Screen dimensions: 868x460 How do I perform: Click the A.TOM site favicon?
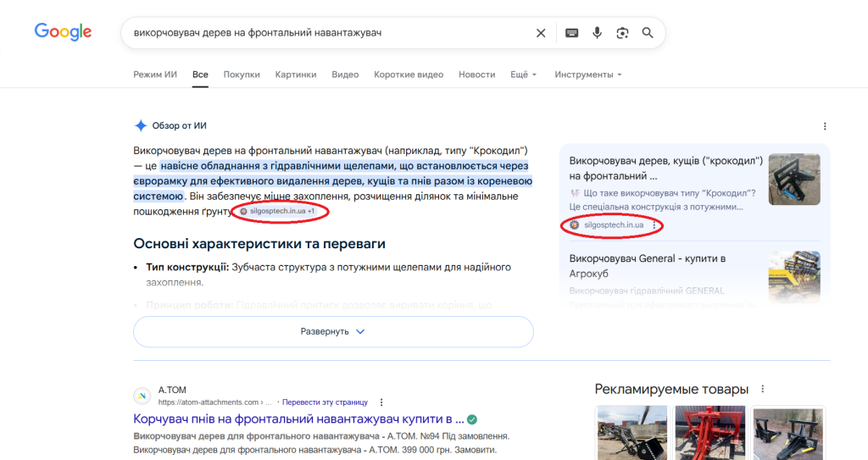(x=142, y=396)
